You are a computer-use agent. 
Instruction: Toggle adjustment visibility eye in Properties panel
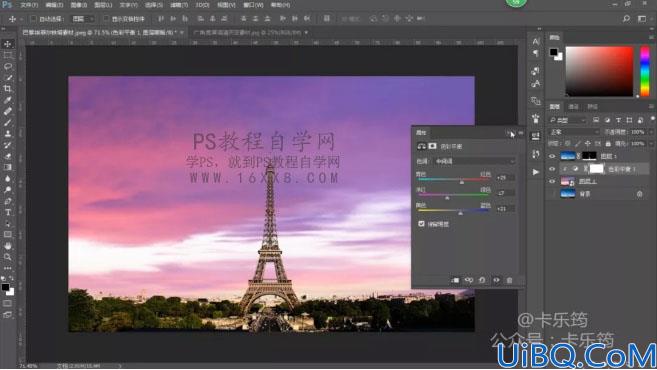pos(496,280)
